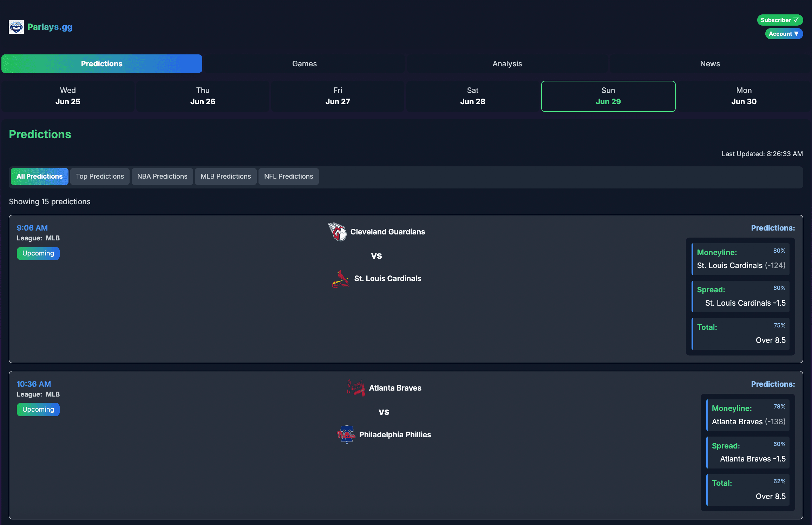Switch to the Games tab
This screenshot has width=812, height=525.
tap(304, 64)
